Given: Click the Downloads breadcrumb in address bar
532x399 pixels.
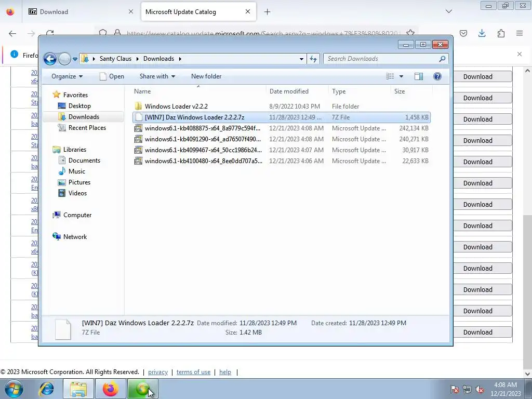Looking at the screenshot, I should coord(158,59).
